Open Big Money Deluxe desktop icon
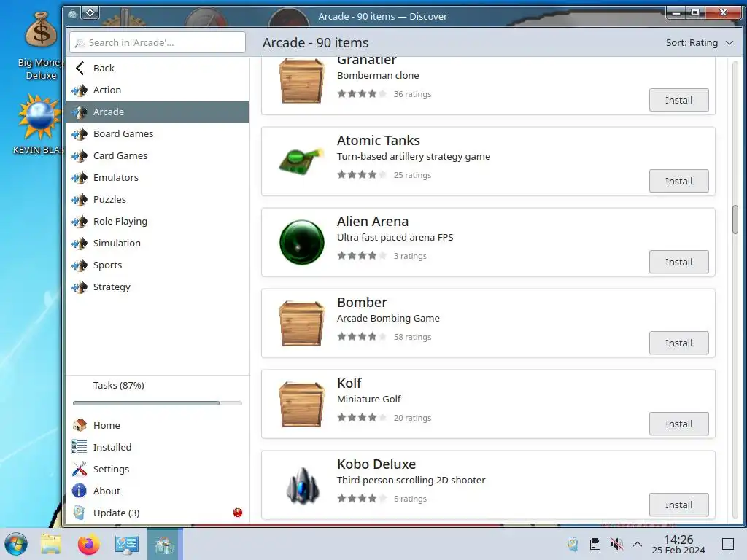Image resolution: width=747 pixels, height=560 pixels. tap(41, 46)
